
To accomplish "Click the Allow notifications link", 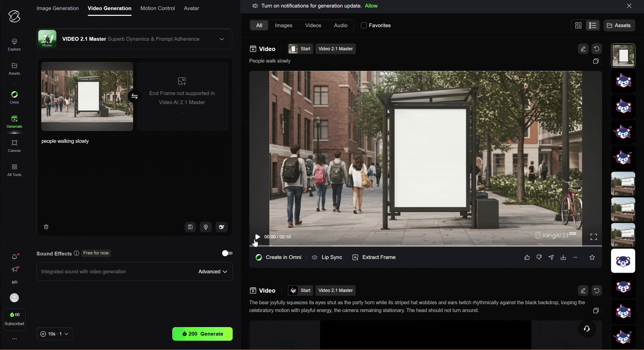I will pos(371,6).
